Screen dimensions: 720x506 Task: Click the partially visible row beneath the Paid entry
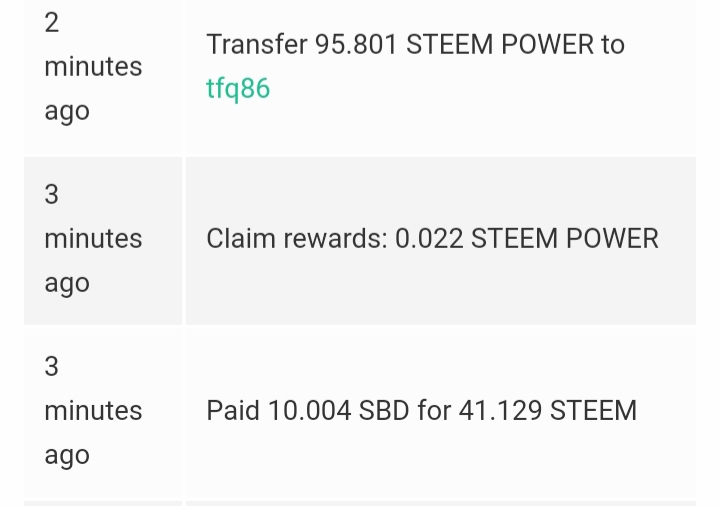pyautogui.click(x=360, y=504)
